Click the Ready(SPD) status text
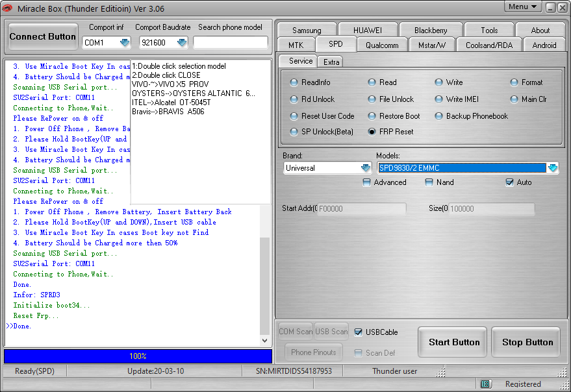 (x=34, y=371)
